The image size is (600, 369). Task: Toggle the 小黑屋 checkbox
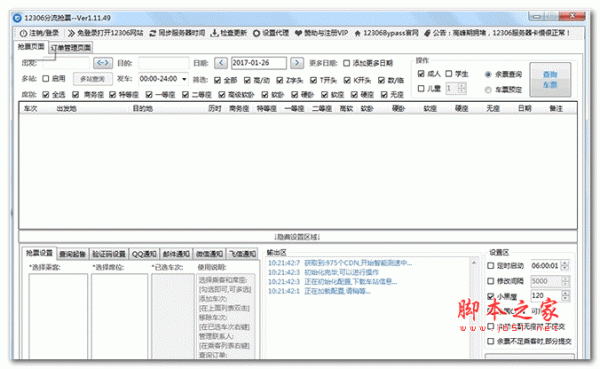point(491,296)
